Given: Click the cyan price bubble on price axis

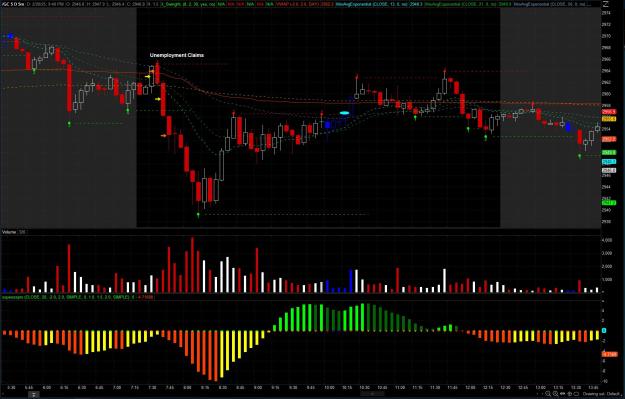Looking at the screenshot, I should [x=609, y=162].
